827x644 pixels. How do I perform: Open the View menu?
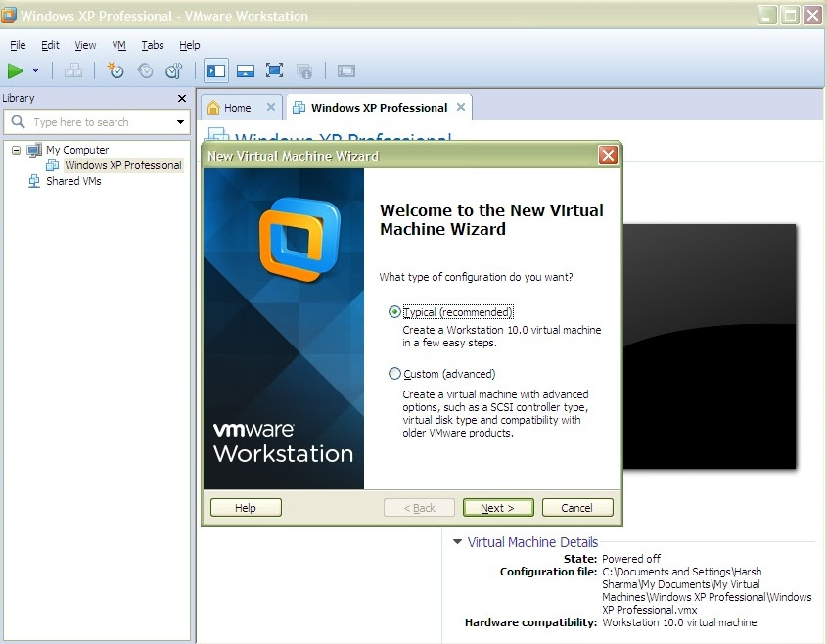point(85,45)
